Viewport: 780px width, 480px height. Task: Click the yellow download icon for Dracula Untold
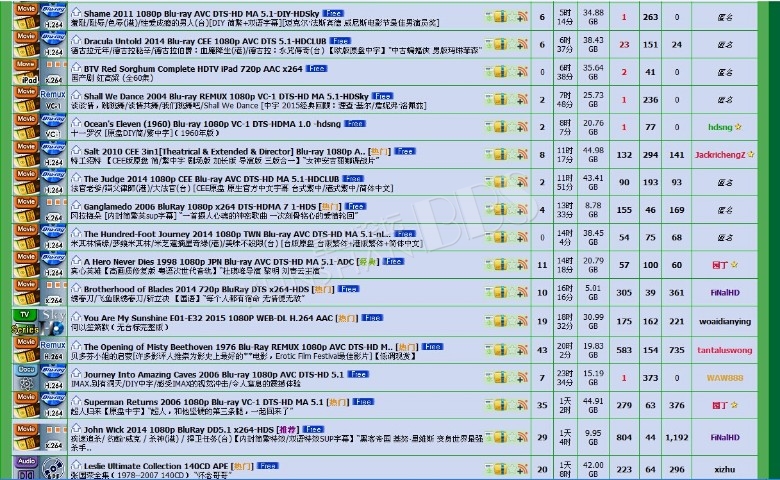pos(497,43)
